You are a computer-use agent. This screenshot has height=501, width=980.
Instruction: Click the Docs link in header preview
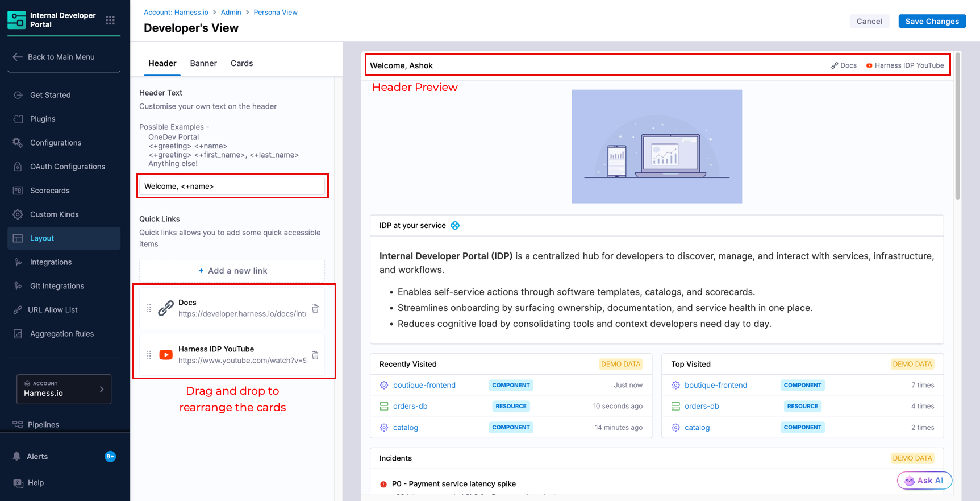[844, 65]
